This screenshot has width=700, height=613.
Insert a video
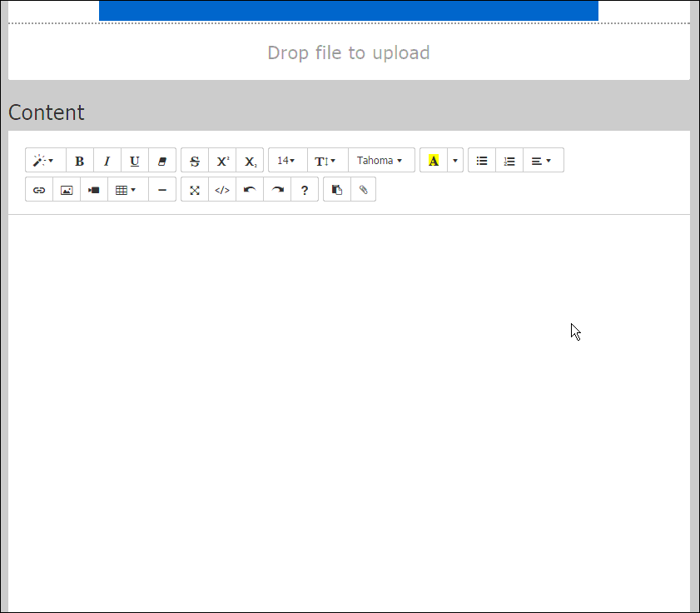(x=94, y=190)
